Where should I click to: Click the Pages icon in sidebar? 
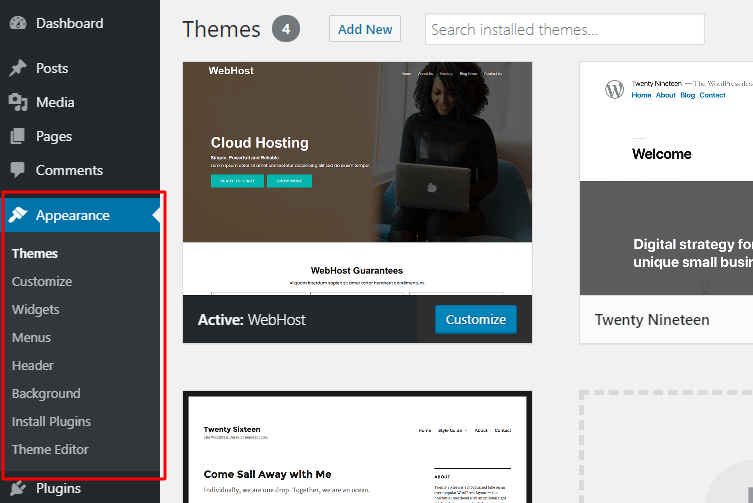click(x=18, y=136)
